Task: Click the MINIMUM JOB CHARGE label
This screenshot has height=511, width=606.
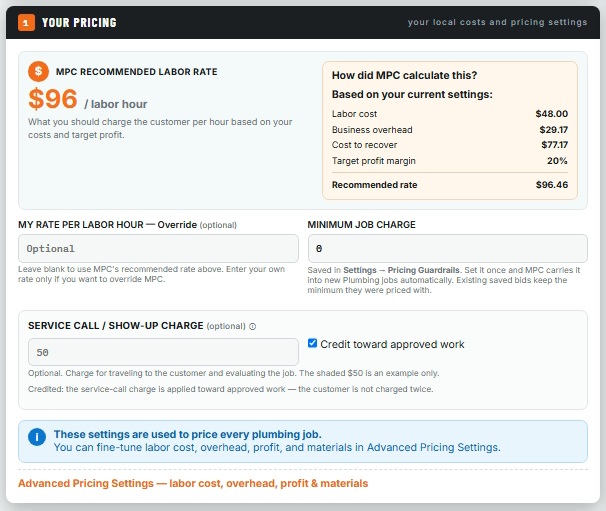Action: pos(361,225)
